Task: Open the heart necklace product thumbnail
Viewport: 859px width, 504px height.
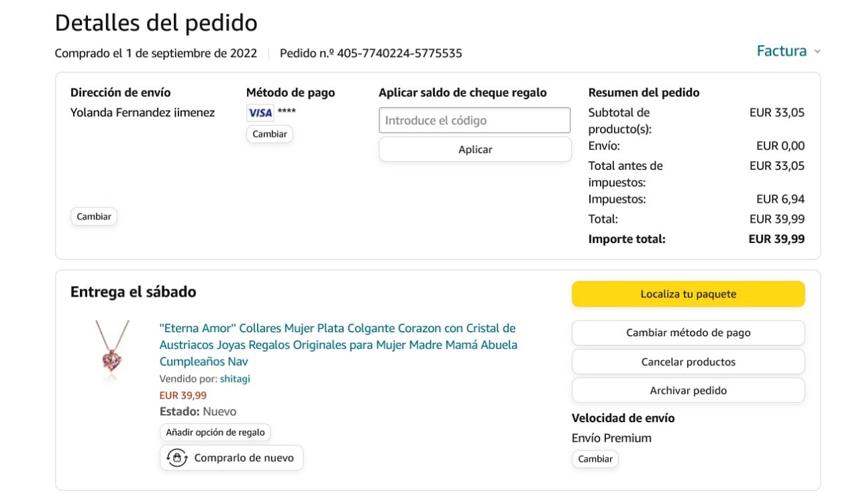Action: (111, 350)
